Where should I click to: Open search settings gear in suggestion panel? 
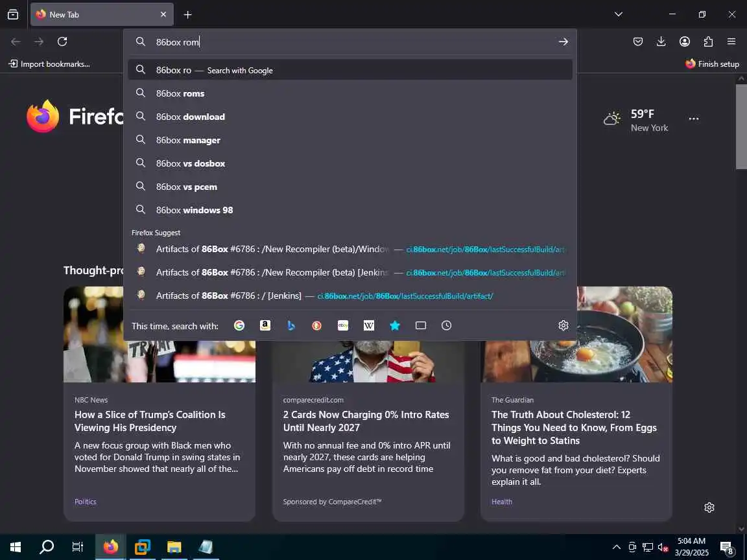563,325
